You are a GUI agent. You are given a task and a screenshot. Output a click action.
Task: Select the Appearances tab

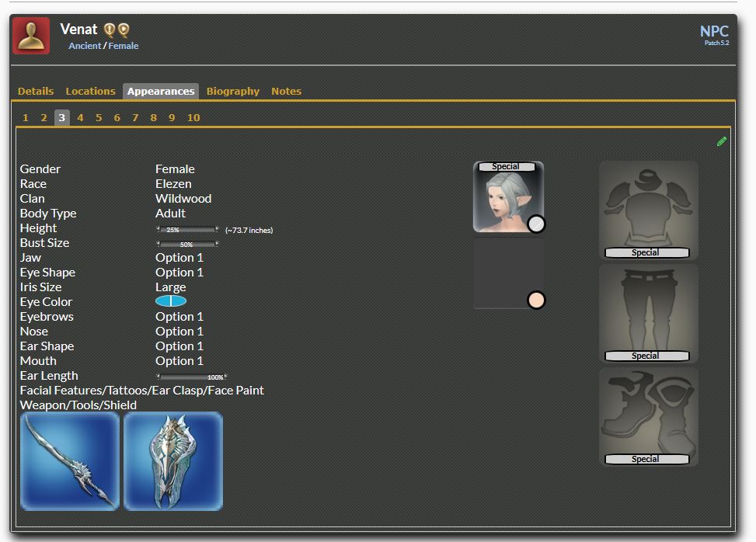[x=161, y=91]
